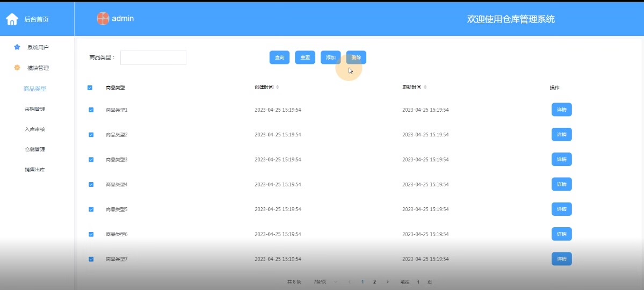Uncheck the checkbox for 商品类型3
The height and width of the screenshot is (290, 644).
pos(91,160)
